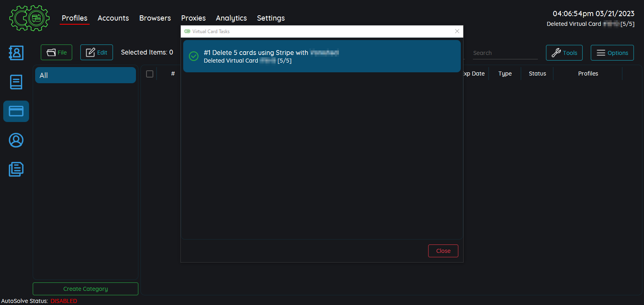This screenshot has width=644, height=305.
Task: Sort by the Status column header
Action: (537, 74)
